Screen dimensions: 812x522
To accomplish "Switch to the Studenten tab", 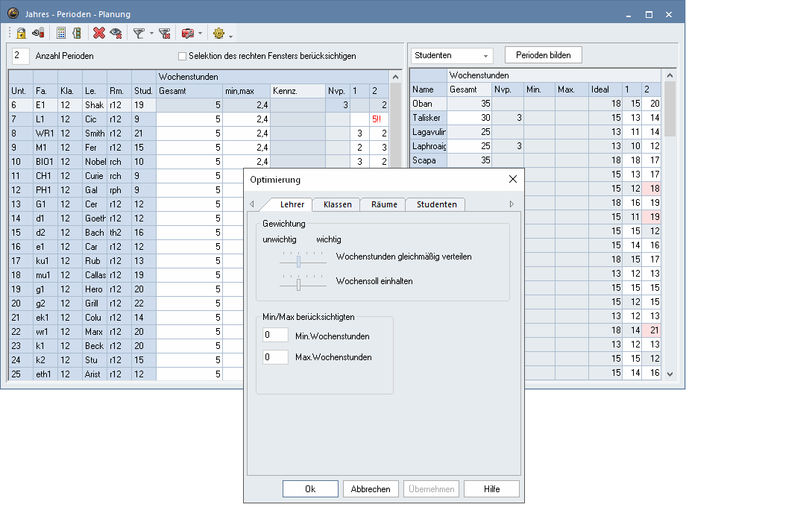I will point(436,204).
